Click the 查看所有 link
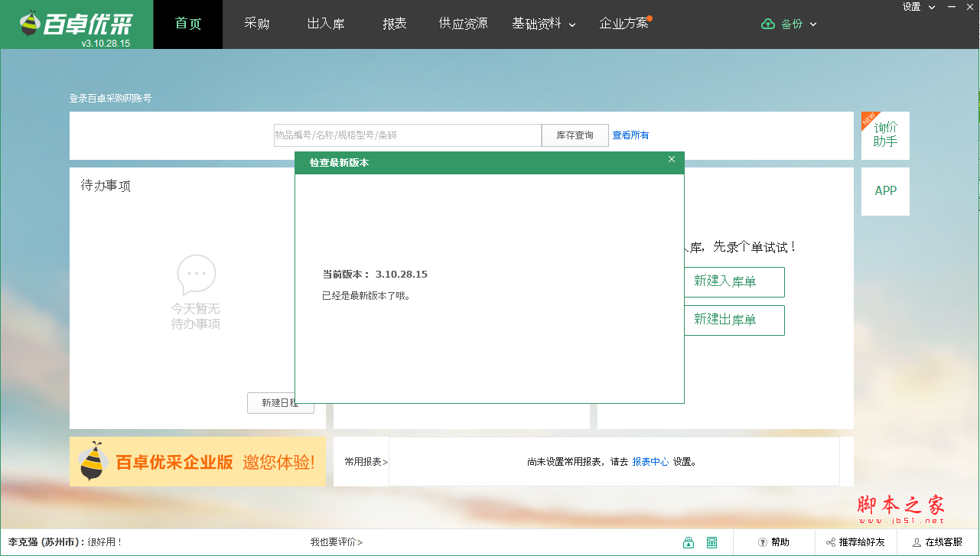Image resolution: width=980 pixels, height=556 pixels. (x=630, y=135)
